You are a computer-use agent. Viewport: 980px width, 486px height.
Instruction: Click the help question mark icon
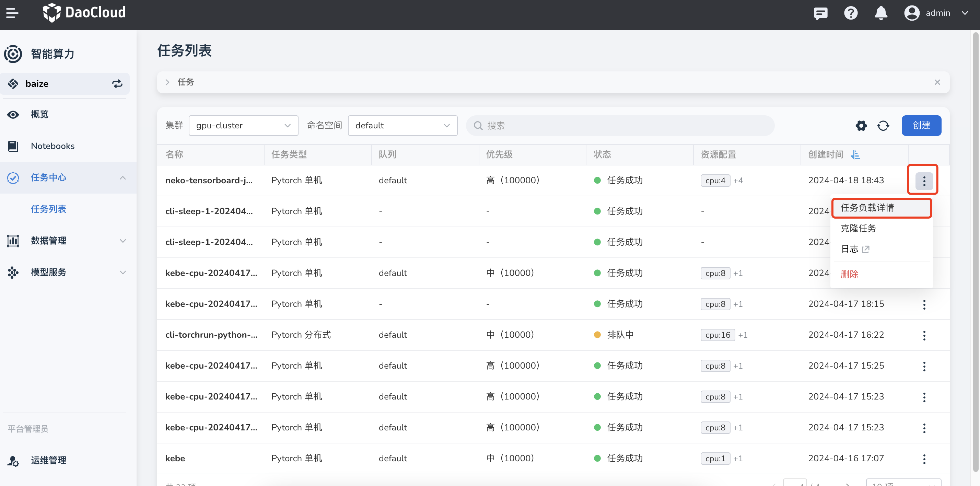point(851,13)
